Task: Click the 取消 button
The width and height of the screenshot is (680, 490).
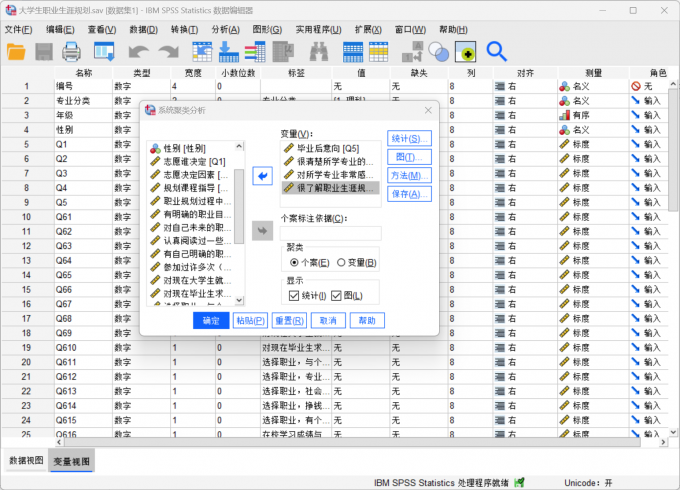Action: click(328, 320)
